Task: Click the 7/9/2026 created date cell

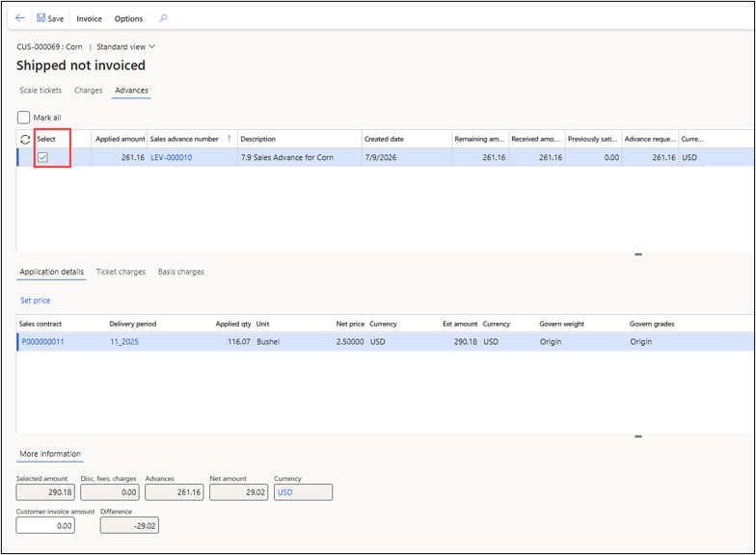Action: pos(380,158)
